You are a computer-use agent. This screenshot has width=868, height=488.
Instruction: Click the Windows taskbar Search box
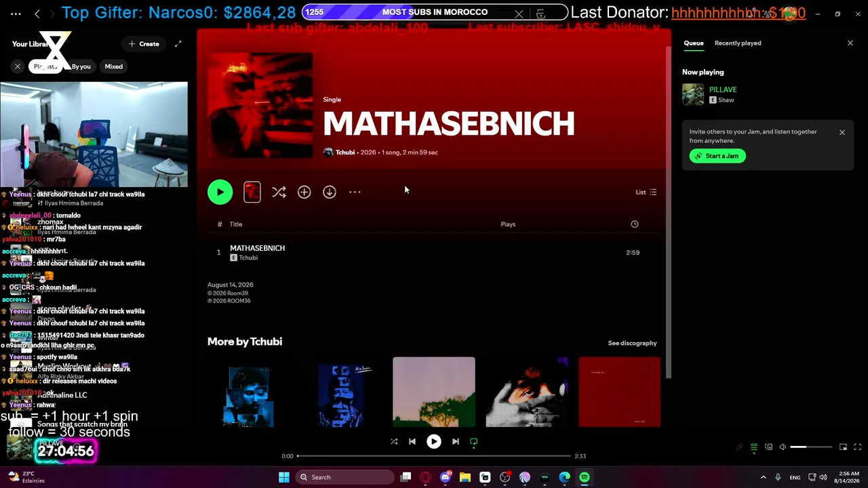[345, 477]
